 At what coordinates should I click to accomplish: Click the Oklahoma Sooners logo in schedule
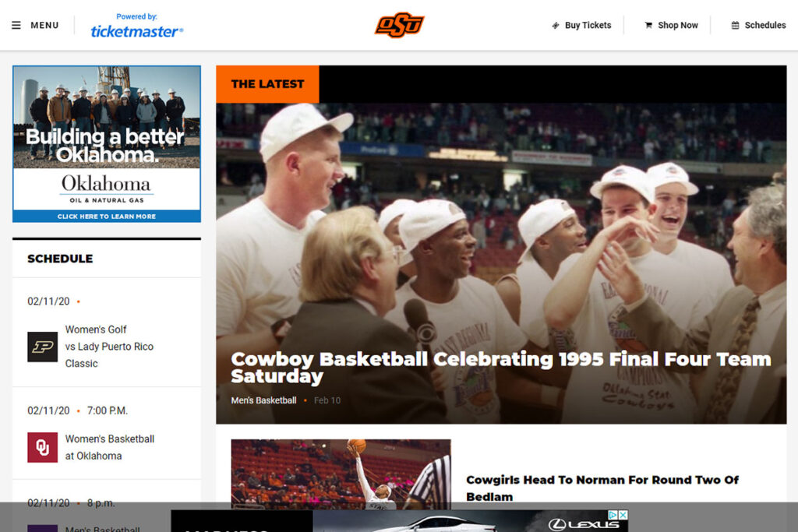click(42, 448)
